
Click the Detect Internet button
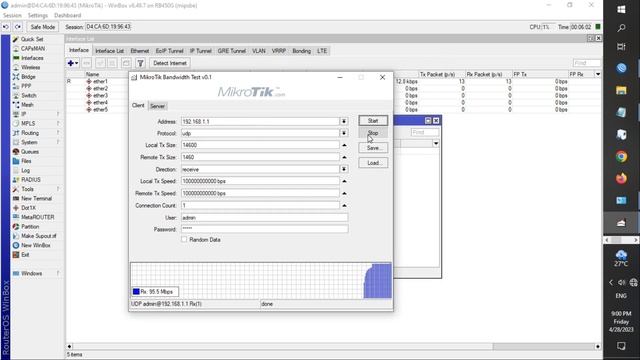(170, 63)
